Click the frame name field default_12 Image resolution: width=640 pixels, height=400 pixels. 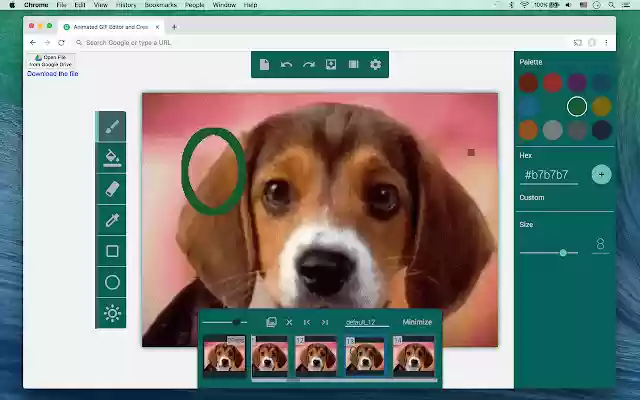coord(367,322)
